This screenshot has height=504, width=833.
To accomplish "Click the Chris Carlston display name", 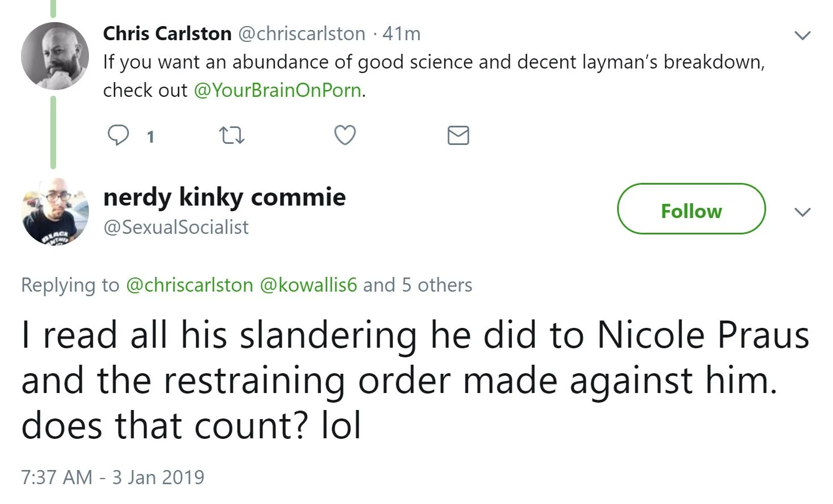I will [x=167, y=34].
